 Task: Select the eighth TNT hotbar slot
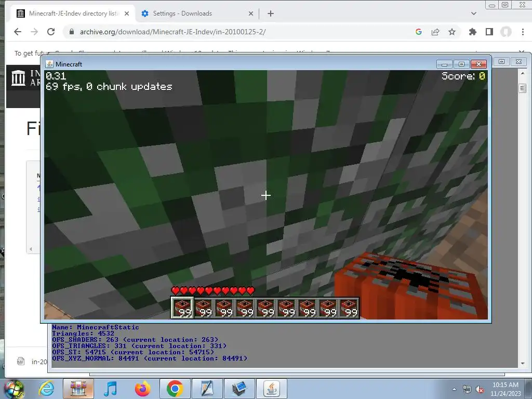[328, 308]
